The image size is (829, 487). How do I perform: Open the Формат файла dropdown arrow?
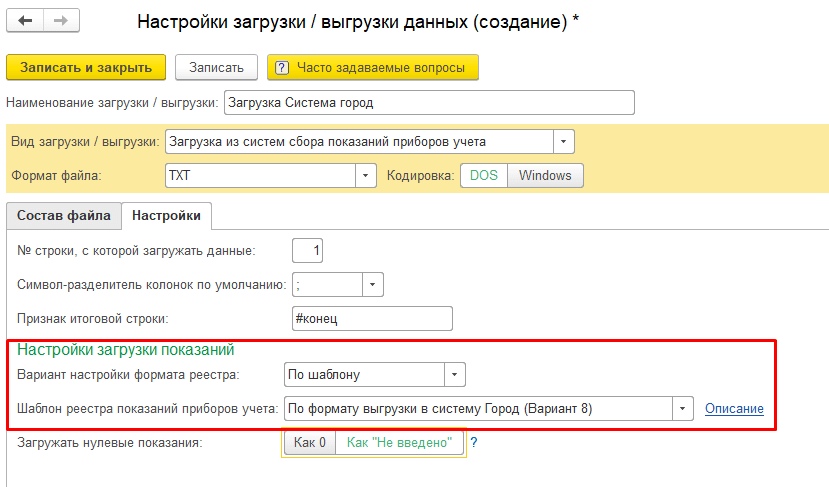(x=365, y=176)
